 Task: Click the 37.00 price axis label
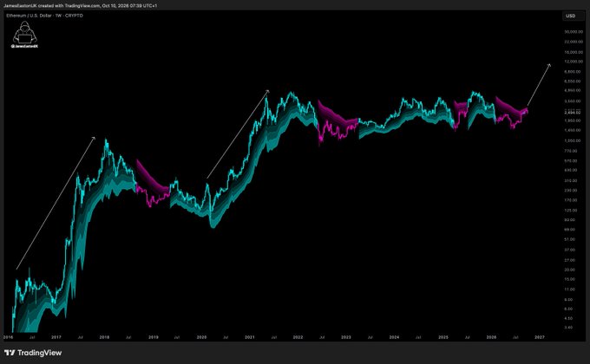tap(570, 250)
